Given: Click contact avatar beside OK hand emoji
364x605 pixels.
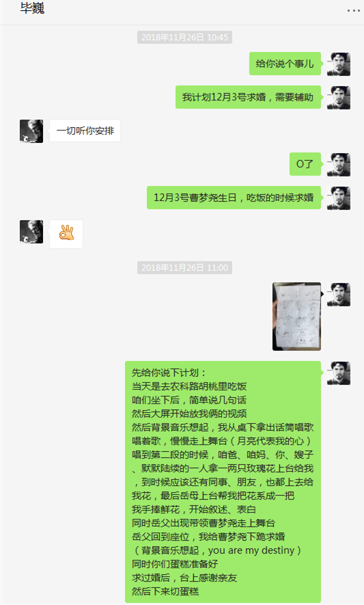Looking at the screenshot, I should tap(31, 232).
